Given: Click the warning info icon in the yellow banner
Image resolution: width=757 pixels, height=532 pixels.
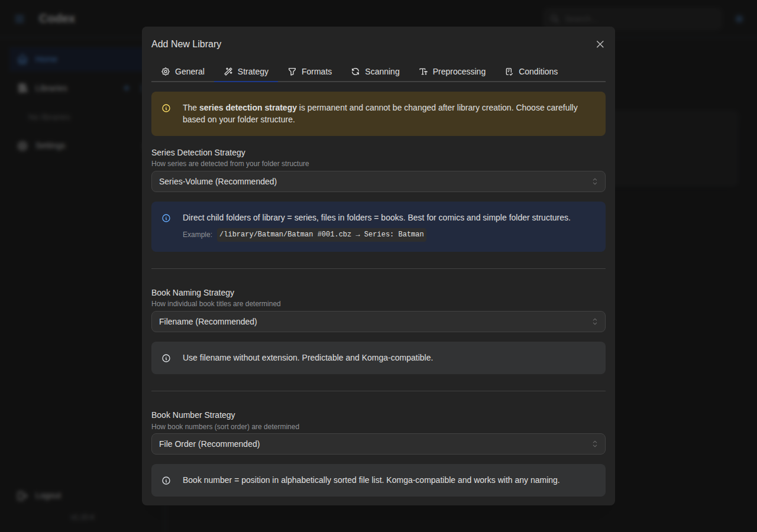Looking at the screenshot, I should (x=166, y=108).
